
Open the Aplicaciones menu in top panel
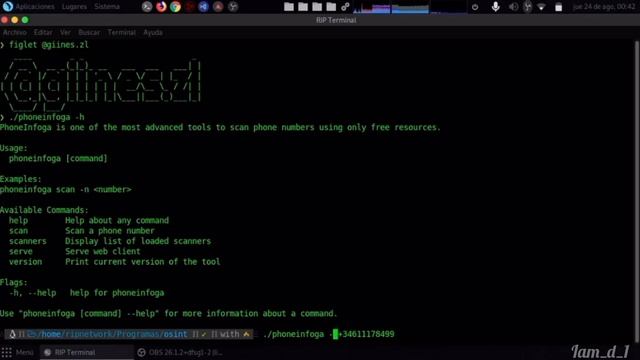pos(35,7)
